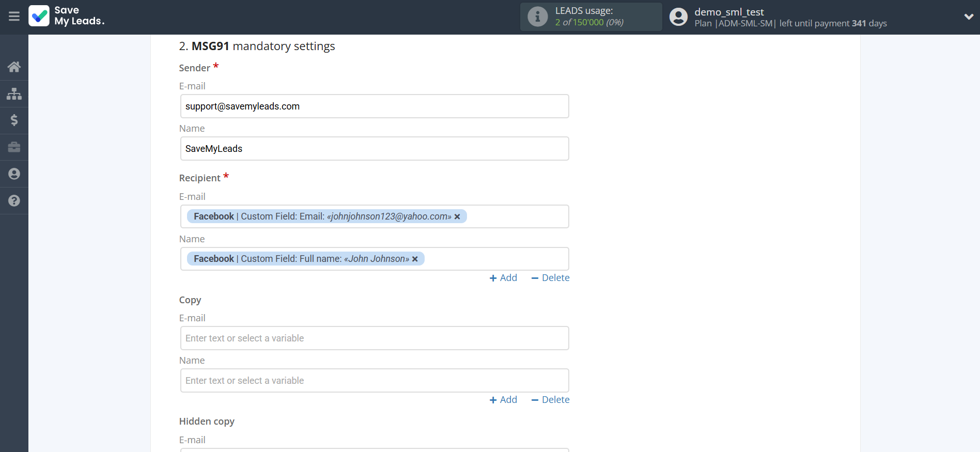Click Delete under Recipient section
This screenshot has width=980, height=452.
[550, 278]
